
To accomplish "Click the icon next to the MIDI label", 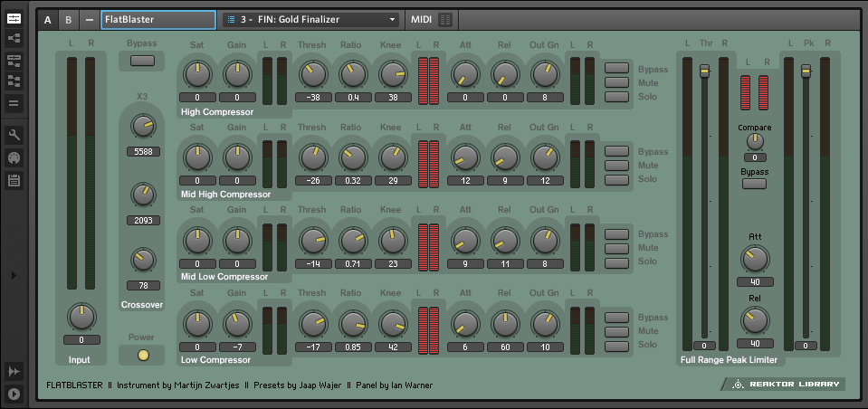I will tap(445, 20).
